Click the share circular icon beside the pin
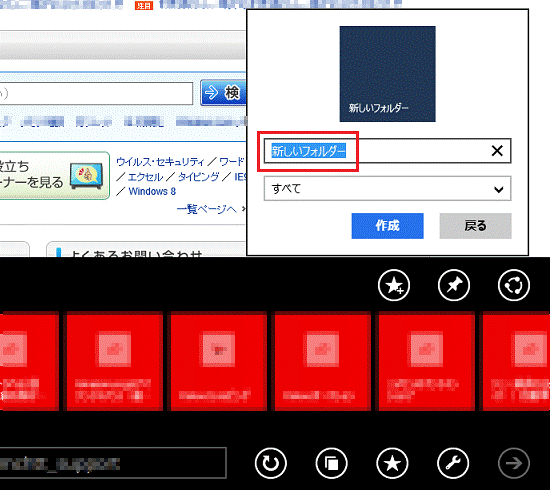This screenshot has width=550, height=490. (x=514, y=285)
